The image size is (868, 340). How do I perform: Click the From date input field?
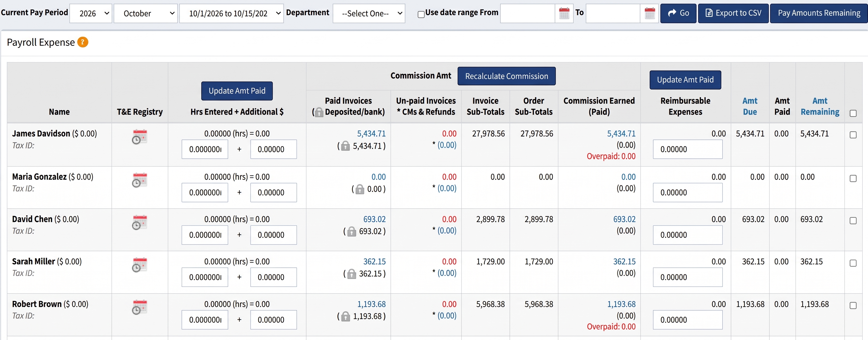527,14
